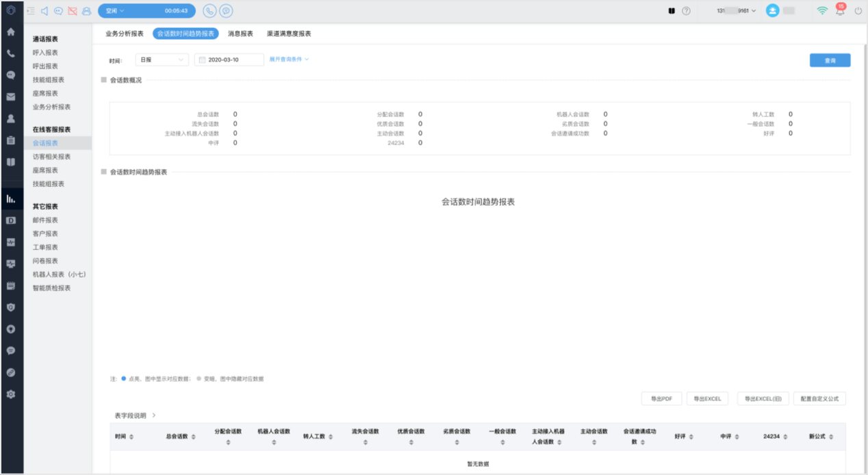This screenshot has height=475, width=868.
Task: Sort table by 中评 column
Action: coord(737,437)
